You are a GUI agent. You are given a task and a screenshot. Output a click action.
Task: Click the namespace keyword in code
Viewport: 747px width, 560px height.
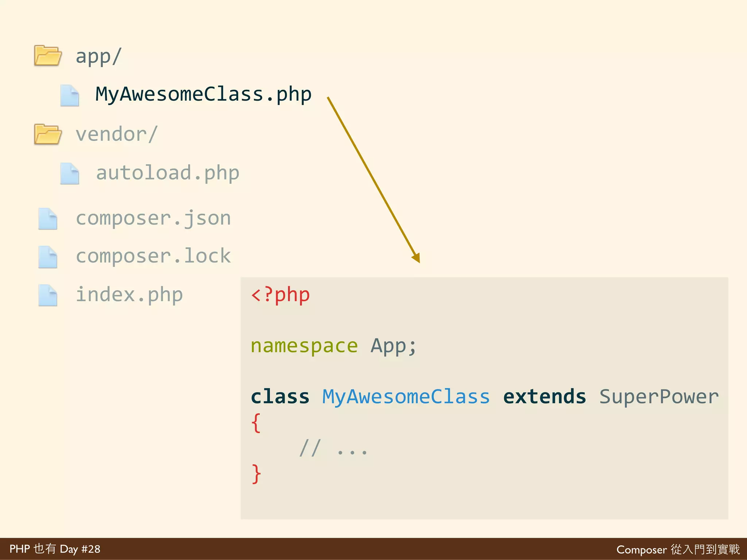(x=304, y=346)
